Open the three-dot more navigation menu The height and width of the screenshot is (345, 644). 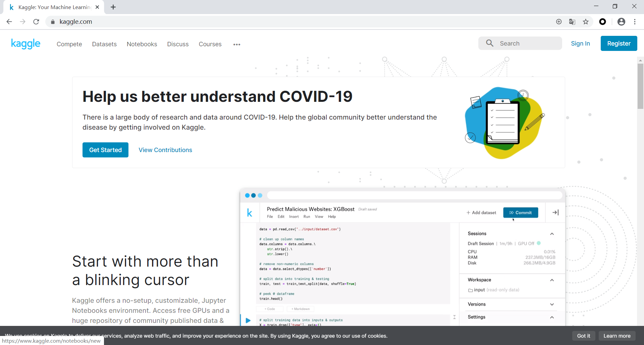pyautogui.click(x=237, y=44)
